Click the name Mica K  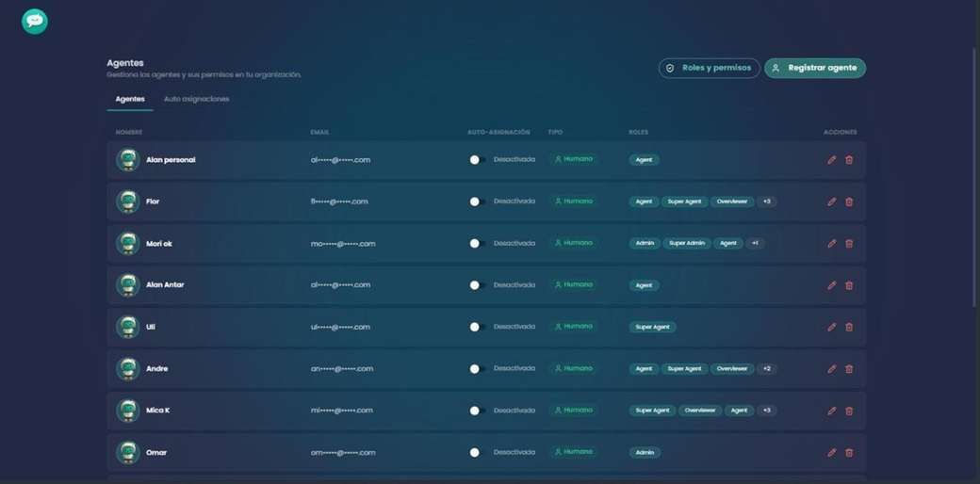coord(157,411)
